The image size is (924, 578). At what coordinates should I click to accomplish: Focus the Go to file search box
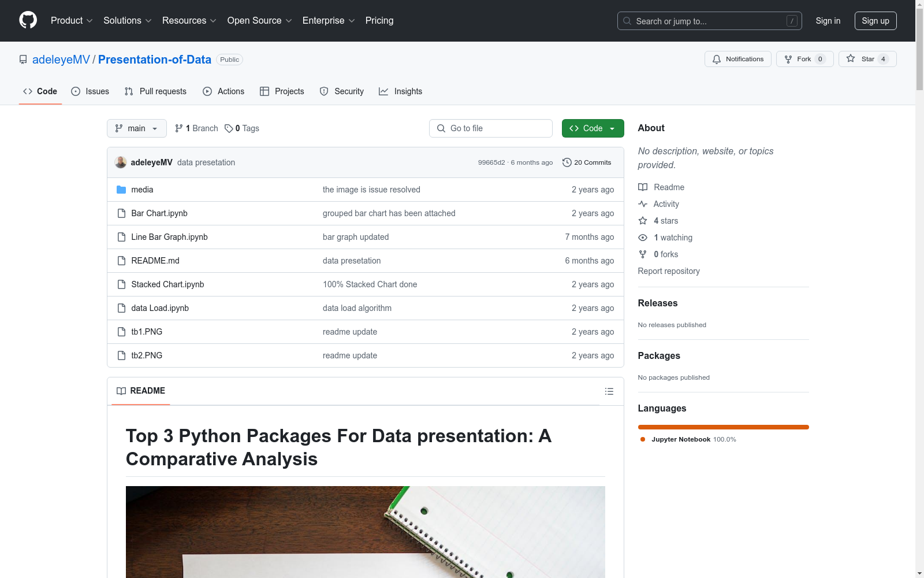pyautogui.click(x=491, y=128)
